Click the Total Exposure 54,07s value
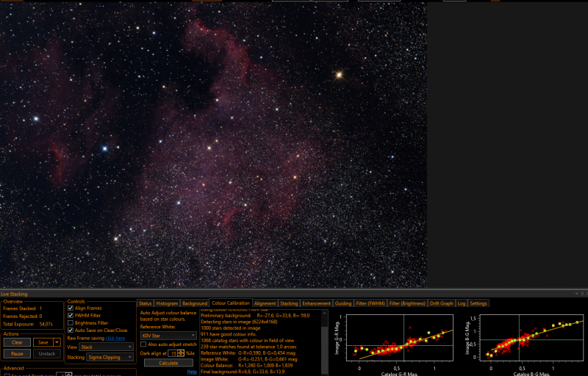 [46, 324]
